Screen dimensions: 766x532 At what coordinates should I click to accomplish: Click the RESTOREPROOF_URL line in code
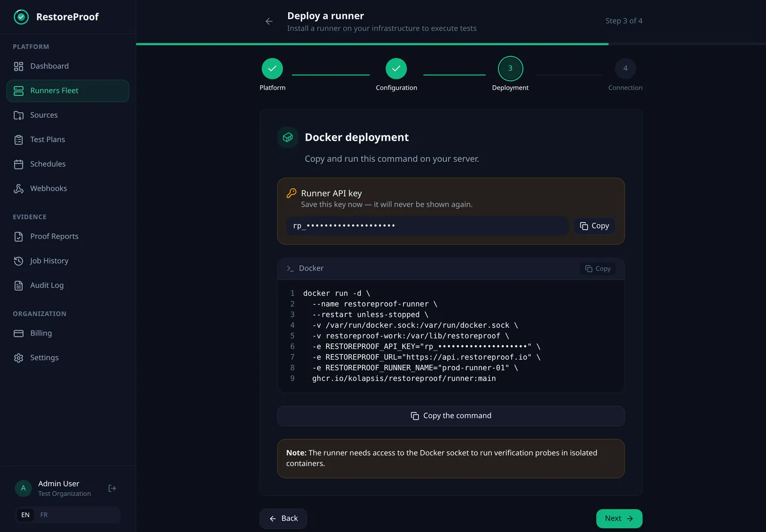pos(426,358)
